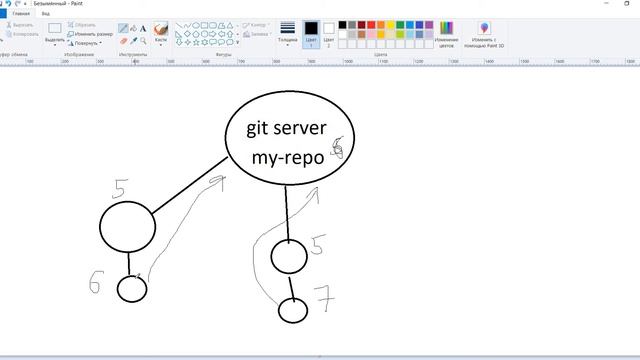Viewport: 640px width, 360px height.
Task: Choose the Pentagon shape
Action: click(x=196, y=34)
